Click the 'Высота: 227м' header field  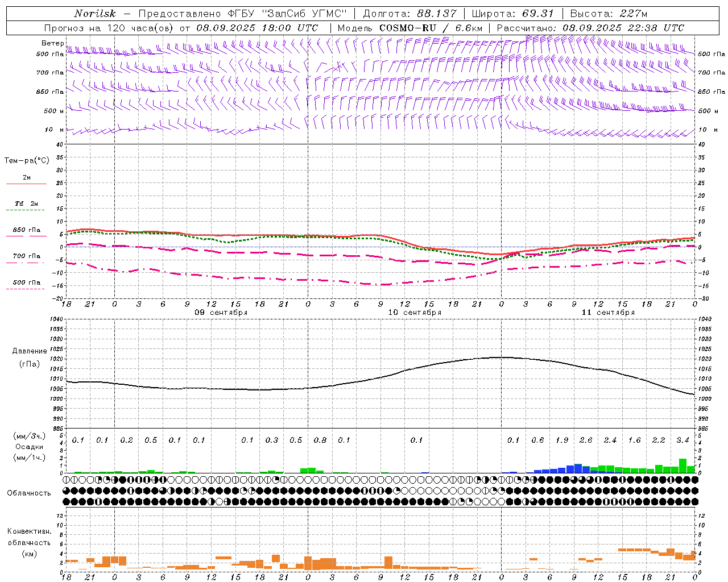point(609,14)
